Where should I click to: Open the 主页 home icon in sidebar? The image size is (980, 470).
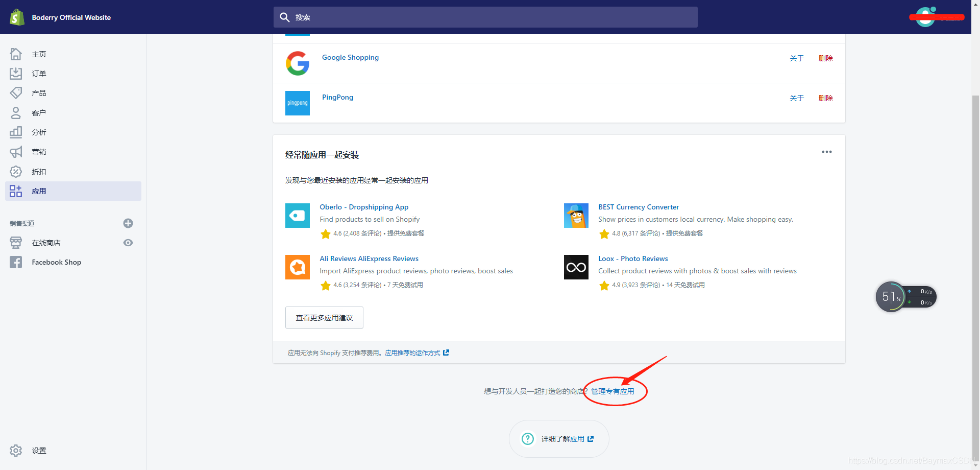pos(16,54)
